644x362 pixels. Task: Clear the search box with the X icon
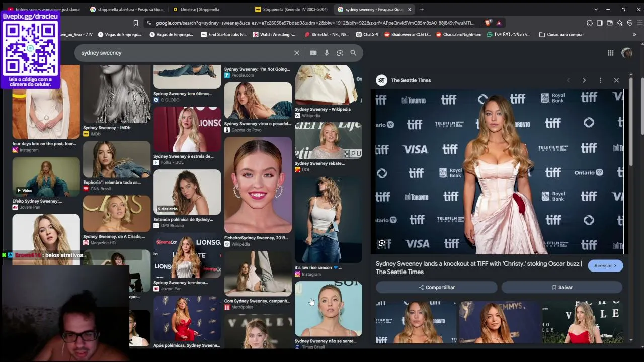[x=297, y=53]
